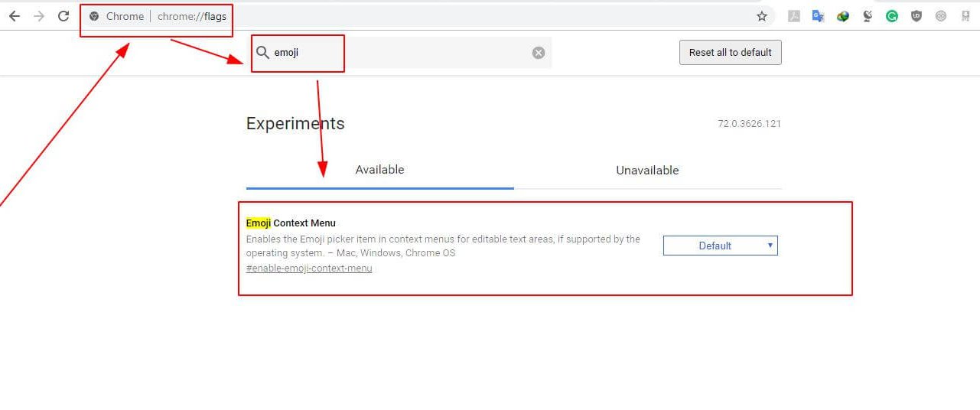Open the #enable-emoji-context-menu link
This screenshot has width=980, height=410.
click(309, 268)
